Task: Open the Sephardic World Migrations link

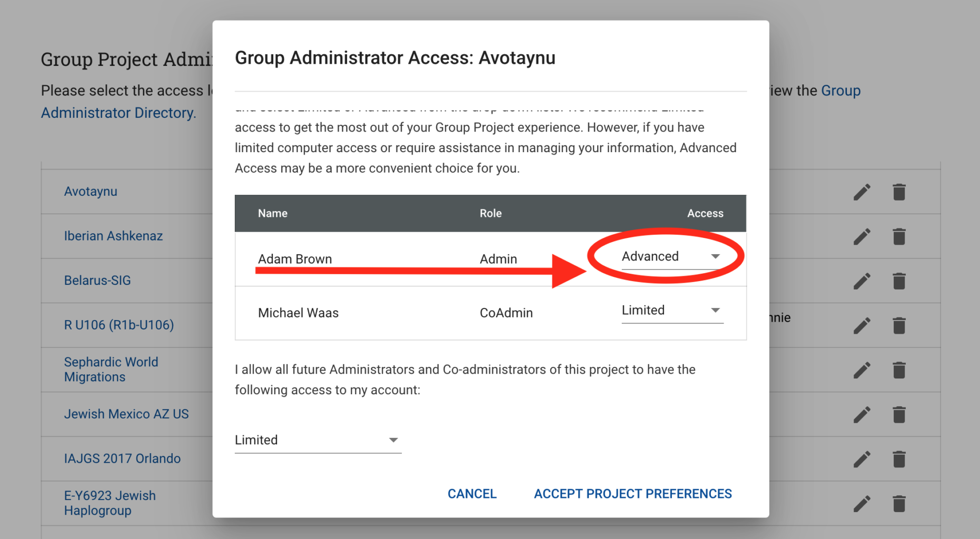Action: click(x=111, y=370)
